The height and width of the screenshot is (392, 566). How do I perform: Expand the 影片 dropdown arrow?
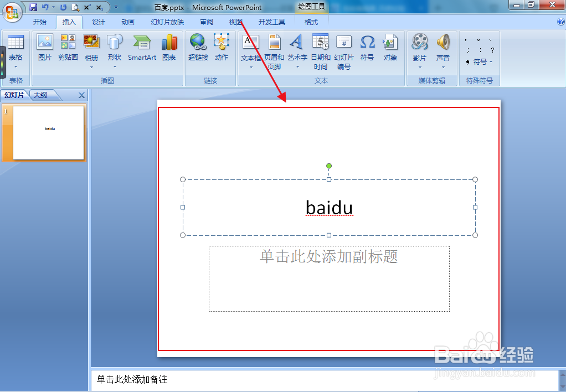point(420,68)
